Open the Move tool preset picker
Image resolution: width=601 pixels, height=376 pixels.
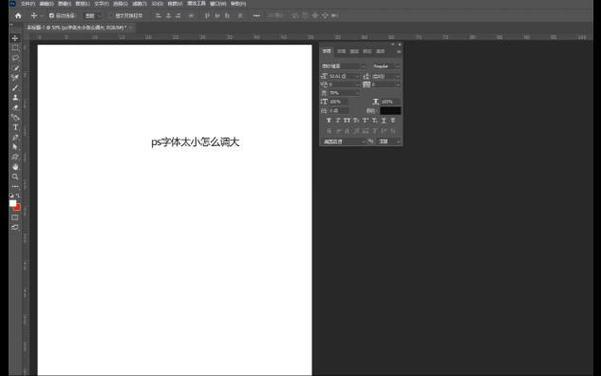34,16
